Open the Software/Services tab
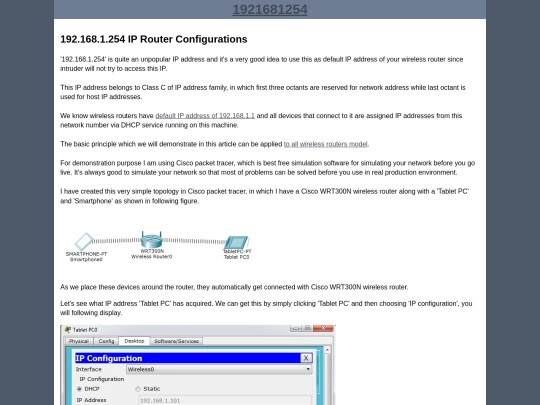The image size is (540, 405). tap(176, 341)
